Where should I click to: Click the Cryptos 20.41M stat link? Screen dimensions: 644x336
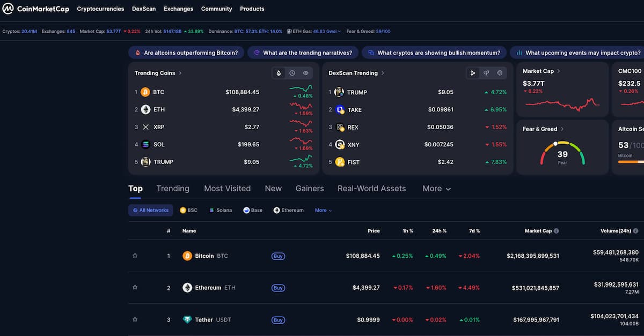click(x=20, y=32)
